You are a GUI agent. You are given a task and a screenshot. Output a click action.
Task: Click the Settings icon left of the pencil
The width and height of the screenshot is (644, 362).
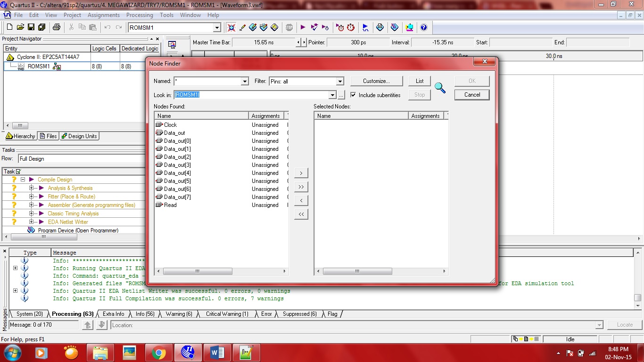pyautogui.click(x=231, y=27)
